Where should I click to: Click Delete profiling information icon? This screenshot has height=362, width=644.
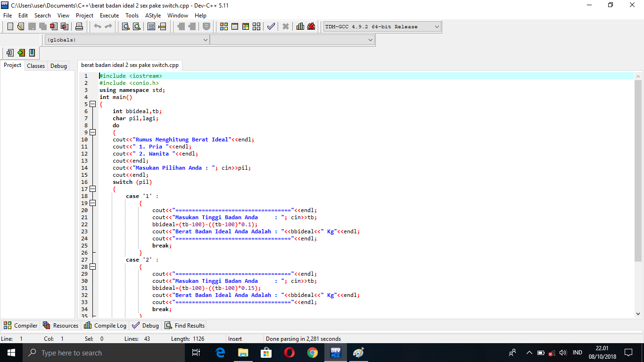[311, 26]
